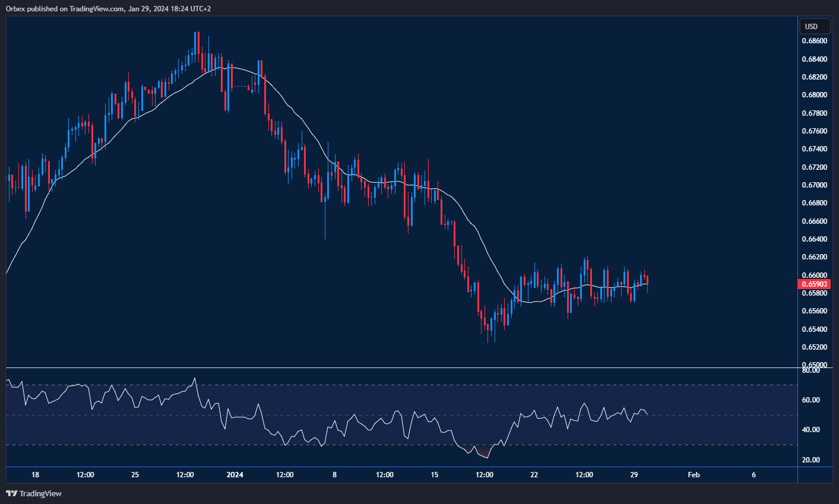This screenshot has width=839, height=504.
Task: Click the TradingView logo icon
Action: 11,493
